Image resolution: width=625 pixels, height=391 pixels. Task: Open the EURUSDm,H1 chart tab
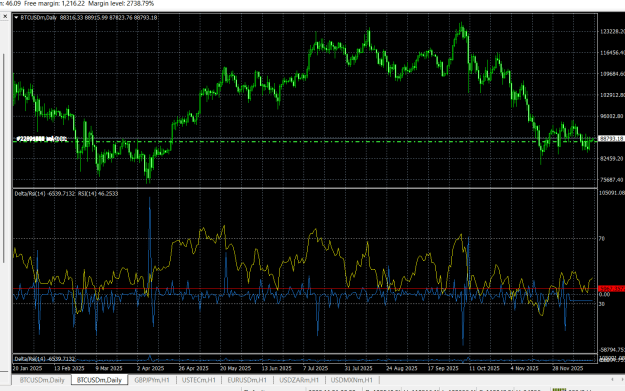pos(247,380)
